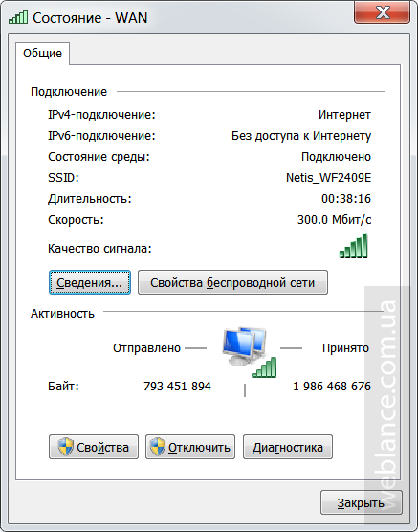Image resolution: width=418 pixels, height=532 pixels.
Task: Click the Подключение section heading
Action: point(69,92)
